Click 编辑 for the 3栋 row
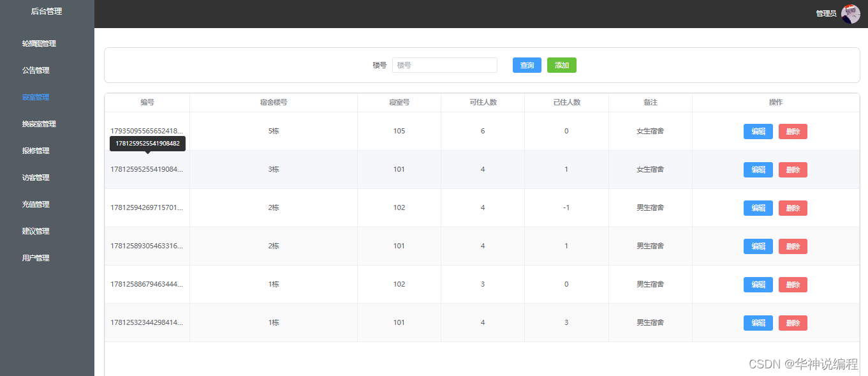Viewport: 868px width, 376px height. pyautogui.click(x=758, y=170)
